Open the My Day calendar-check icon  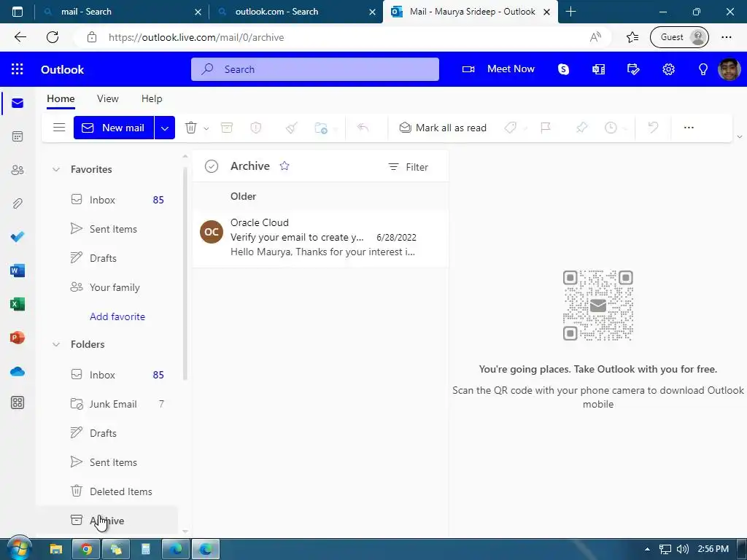633,69
